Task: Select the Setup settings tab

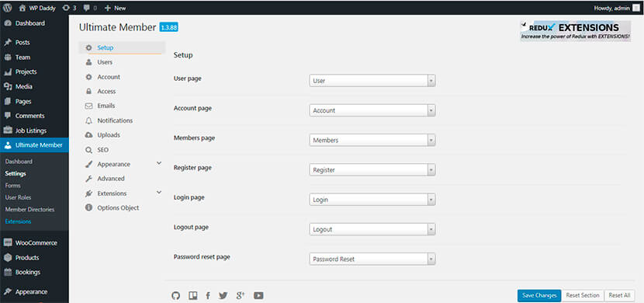Action: pos(123,47)
